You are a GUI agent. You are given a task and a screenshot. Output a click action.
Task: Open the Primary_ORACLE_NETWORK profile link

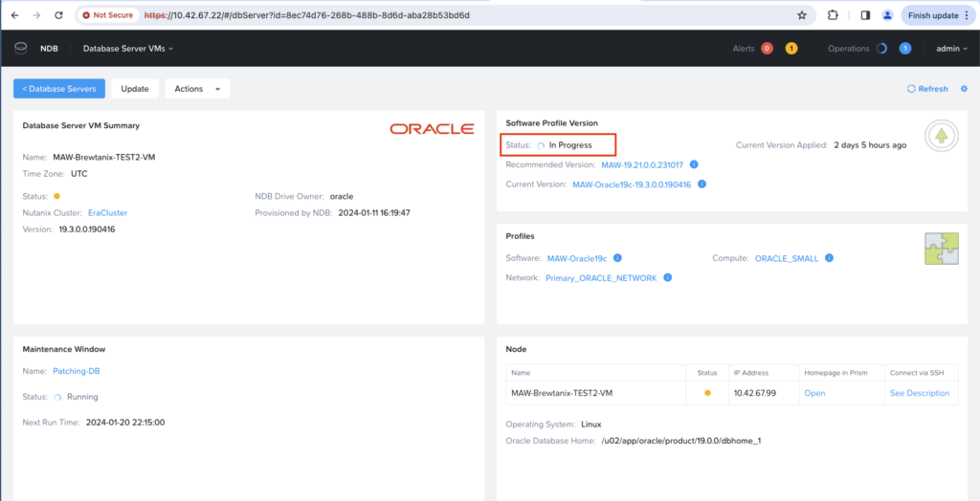[601, 278]
